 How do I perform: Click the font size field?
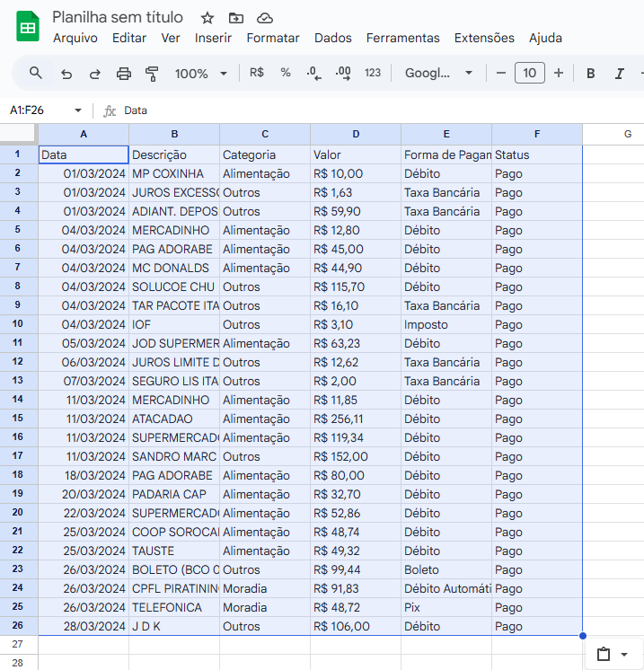pos(529,73)
